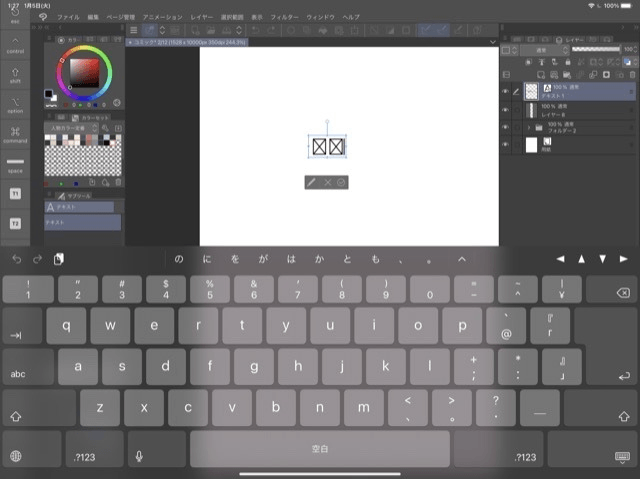
Task: Select the コミック canvas tab
Action: pos(187,42)
